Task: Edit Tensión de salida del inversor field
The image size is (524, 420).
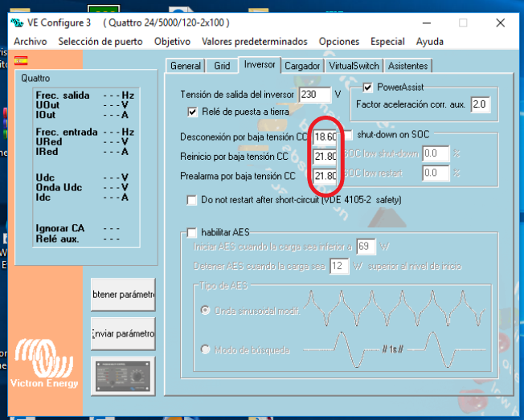Action: click(315, 95)
